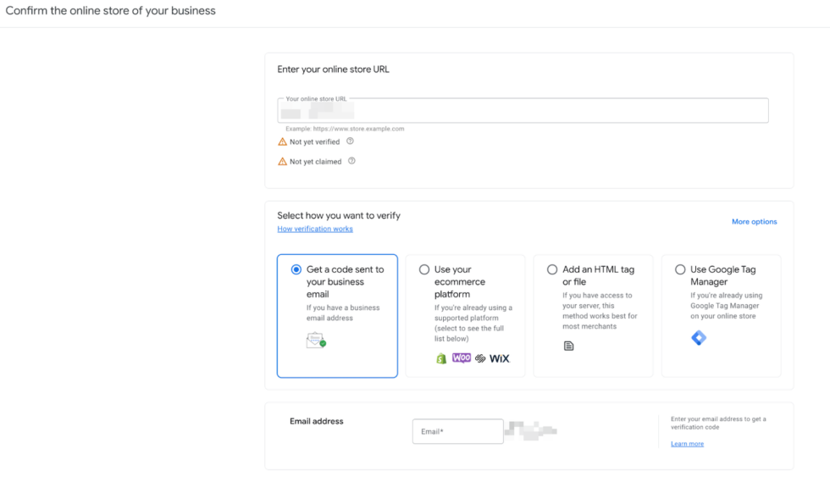Click the online store URL field
This screenshot has height=504, width=830.
click(521, 110)
